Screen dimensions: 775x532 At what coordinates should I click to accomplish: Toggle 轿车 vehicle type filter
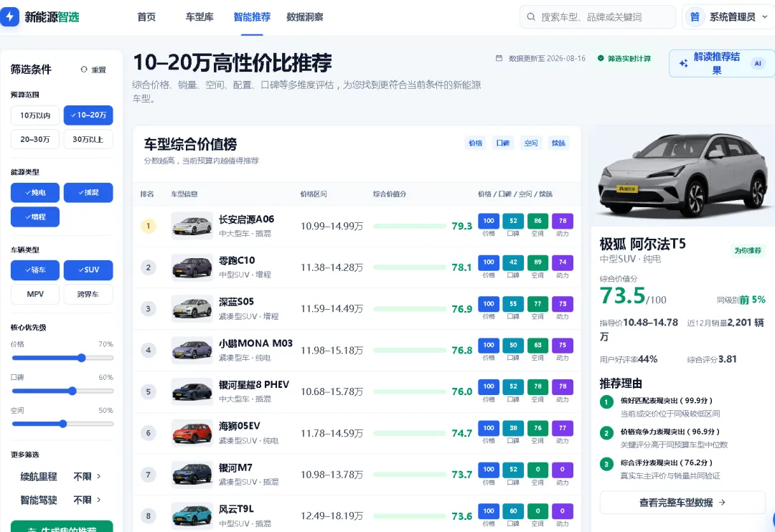coord(35,270)
